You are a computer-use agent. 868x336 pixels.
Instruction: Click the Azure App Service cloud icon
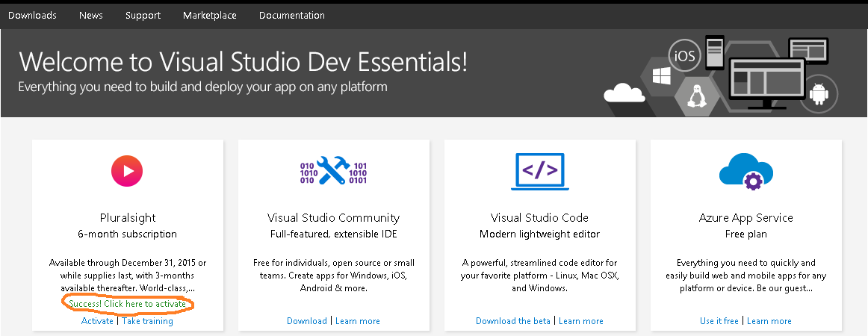click(745, 172)
